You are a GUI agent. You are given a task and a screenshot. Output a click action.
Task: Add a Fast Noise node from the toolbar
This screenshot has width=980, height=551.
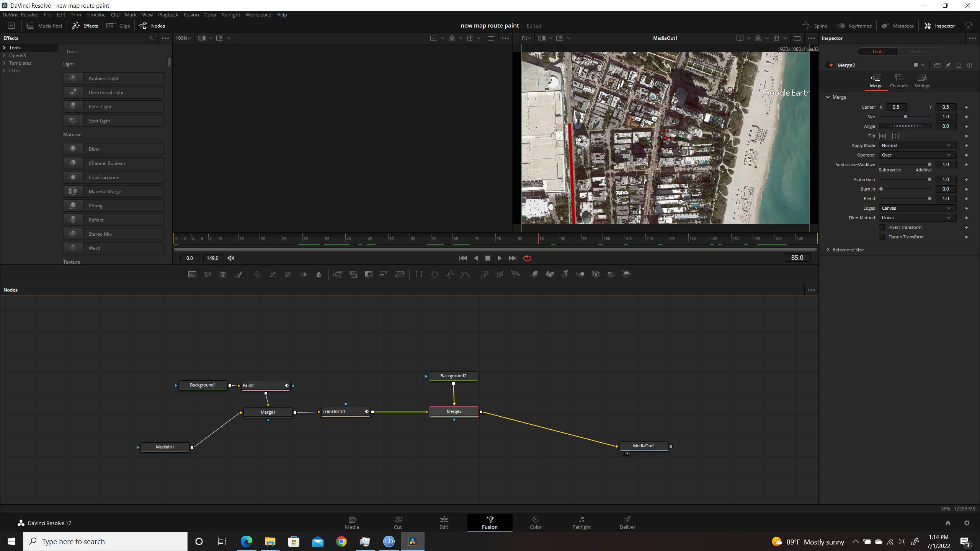(207, 274)
